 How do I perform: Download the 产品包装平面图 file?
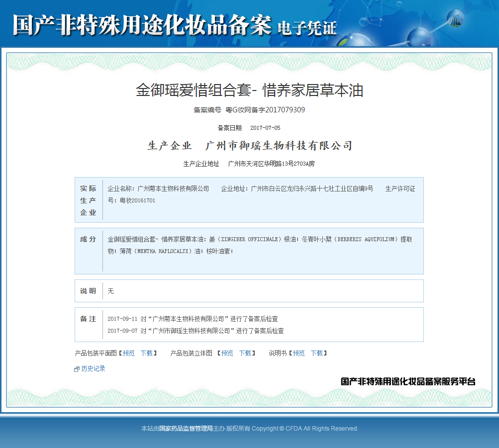(x=146, y=353)
